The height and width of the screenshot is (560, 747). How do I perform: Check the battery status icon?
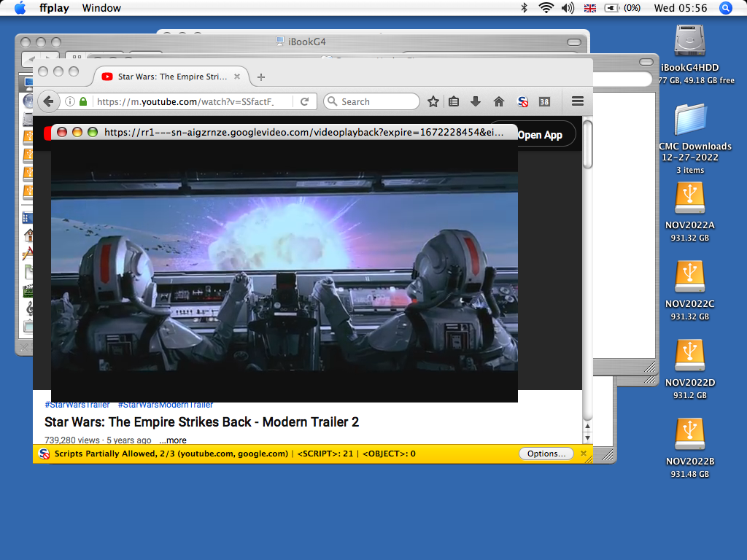612,8
